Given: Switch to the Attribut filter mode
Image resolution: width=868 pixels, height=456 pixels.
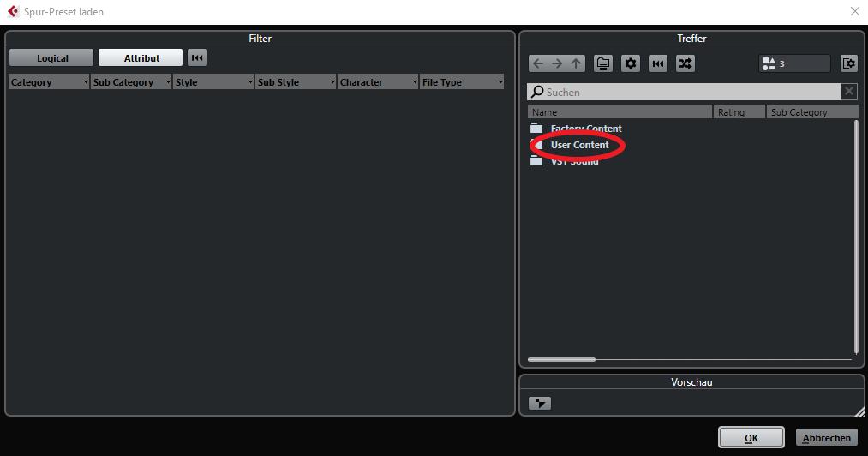Looking at the screenshot, I should pyautogui.click(x=141, y=58).
